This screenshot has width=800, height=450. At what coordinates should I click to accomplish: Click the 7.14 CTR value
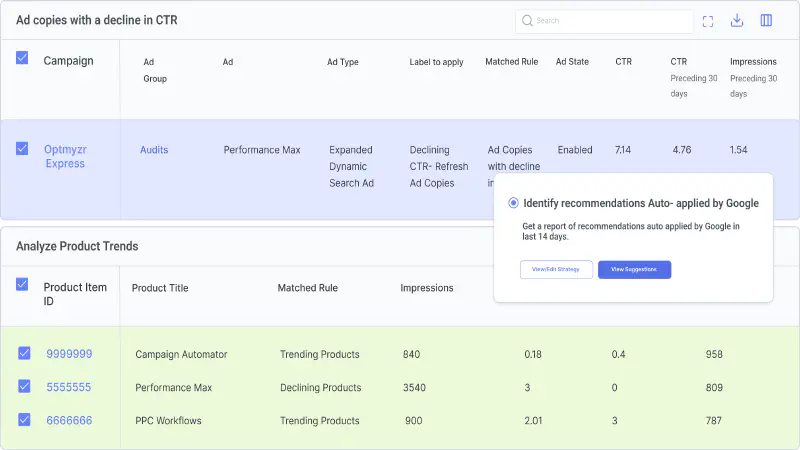(622, 149)
